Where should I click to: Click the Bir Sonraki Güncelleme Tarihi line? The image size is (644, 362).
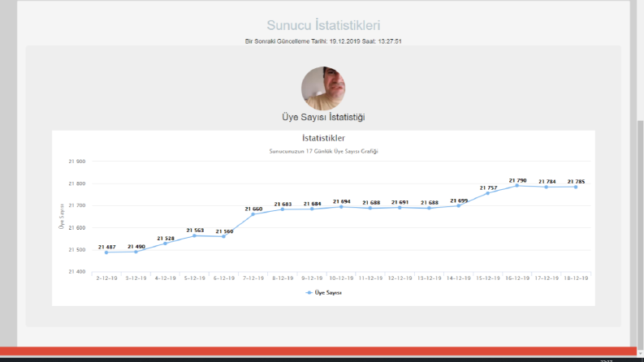click(x=323, y=41)
